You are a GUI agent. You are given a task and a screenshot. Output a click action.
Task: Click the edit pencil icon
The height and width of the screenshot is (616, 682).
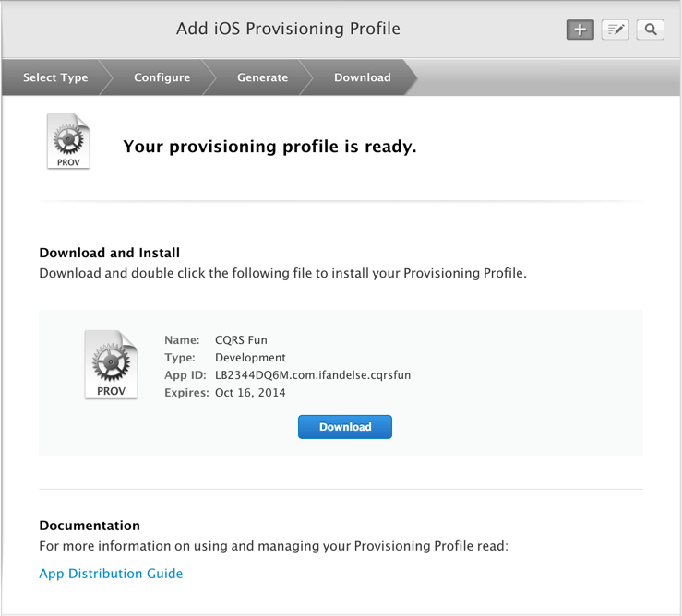(615, 30)
